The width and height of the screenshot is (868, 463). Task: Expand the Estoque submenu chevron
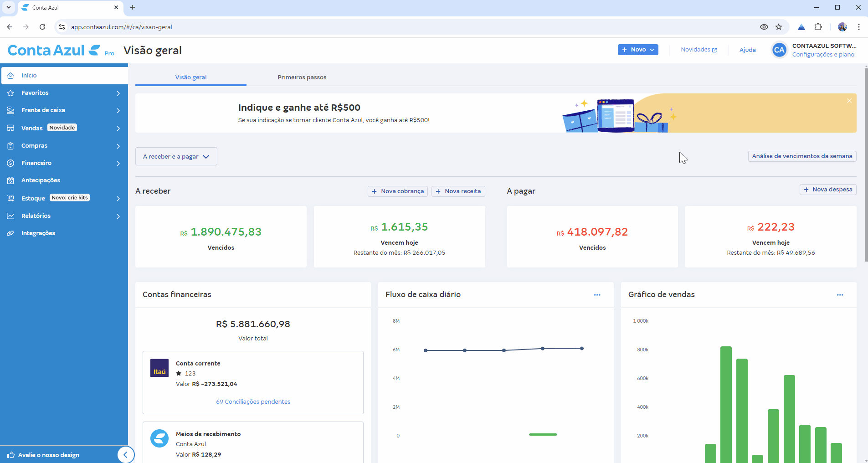coord(118,199)
